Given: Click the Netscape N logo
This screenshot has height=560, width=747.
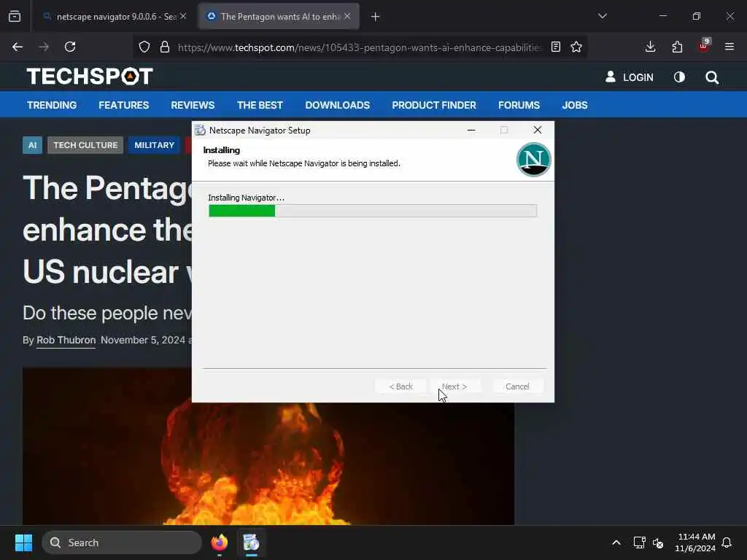Looking at the screenshot, I should click(x=533, y=160).
